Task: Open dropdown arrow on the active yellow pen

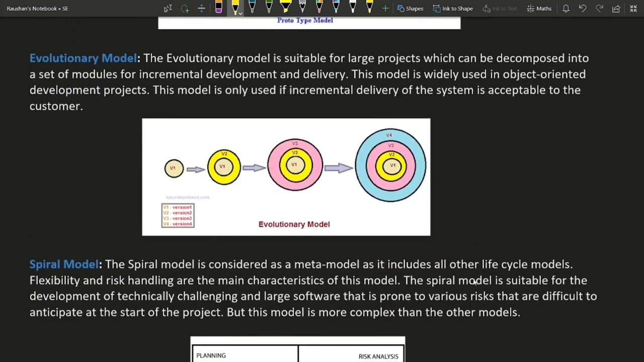Action: 240,13
